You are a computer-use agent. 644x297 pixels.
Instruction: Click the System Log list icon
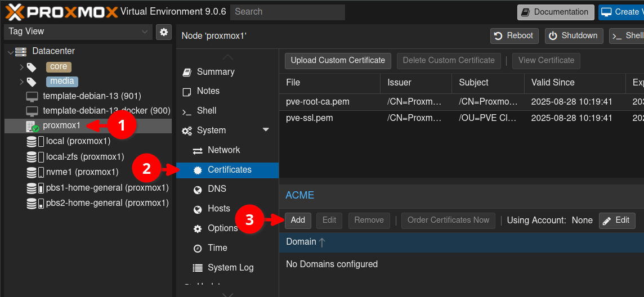[198, 268]
